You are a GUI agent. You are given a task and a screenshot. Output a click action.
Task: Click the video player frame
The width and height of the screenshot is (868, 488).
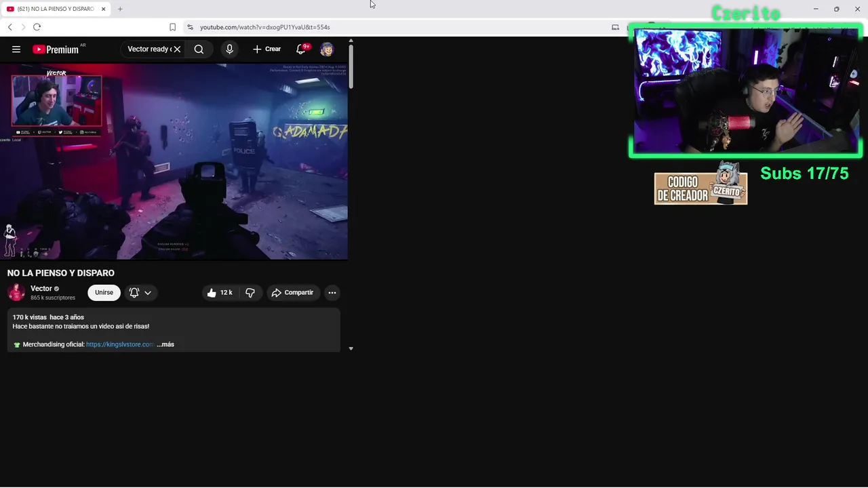174,161
